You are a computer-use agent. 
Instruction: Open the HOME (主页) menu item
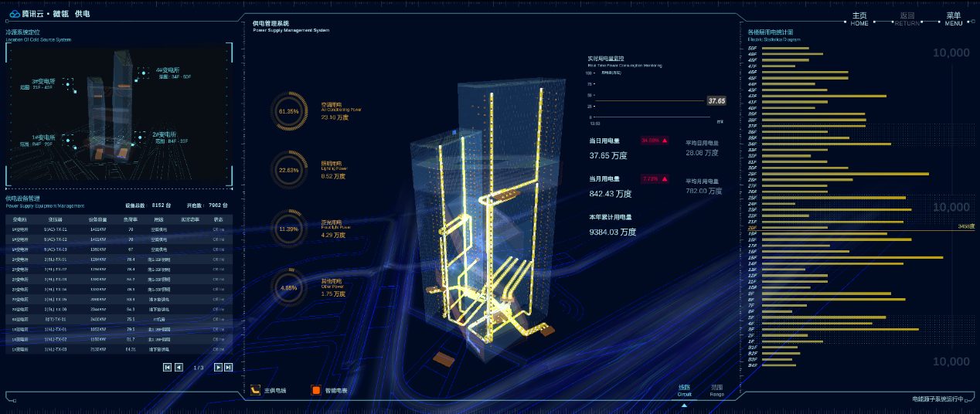(859, 19)
